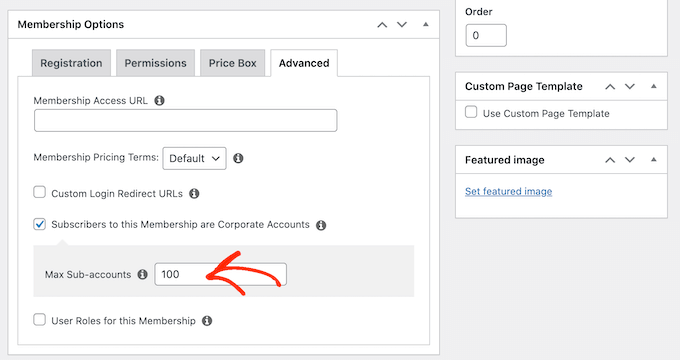
Task: Click Set featured image link
Action: tap(508, 191)
